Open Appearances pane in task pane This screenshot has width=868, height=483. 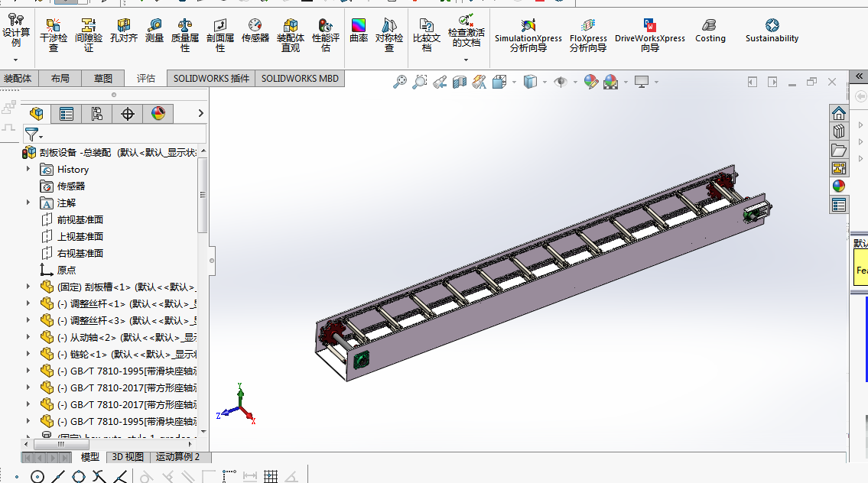pyautogui.click(x=839, y=186)
